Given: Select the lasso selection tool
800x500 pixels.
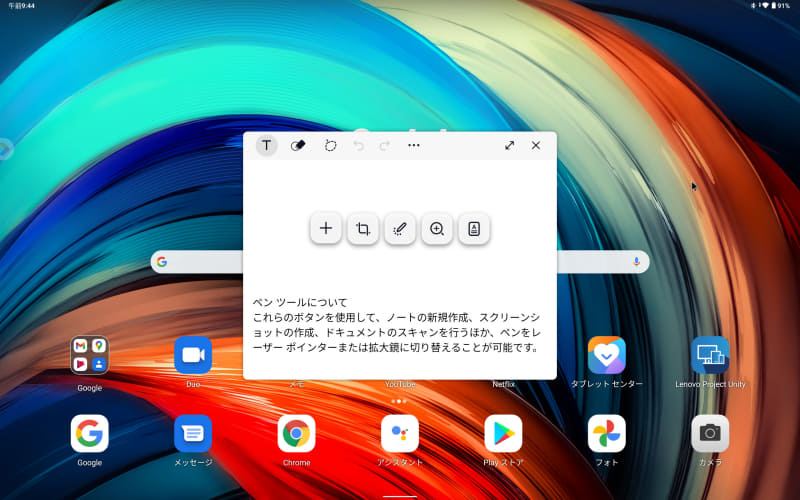Looking at the screenshot, I should 331,145.
